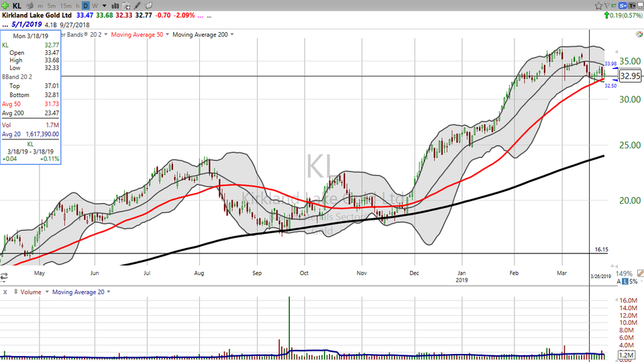The width and height of the screenshot is (644, 362).
Task: Open the Volume indicator dropdown
Action: [46, 292]
